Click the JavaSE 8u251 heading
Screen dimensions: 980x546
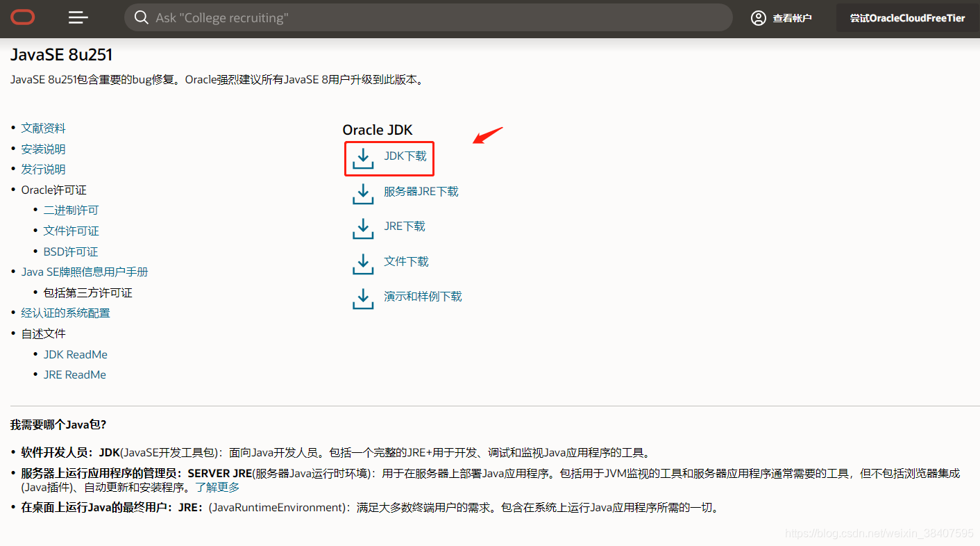click(62, 54)
